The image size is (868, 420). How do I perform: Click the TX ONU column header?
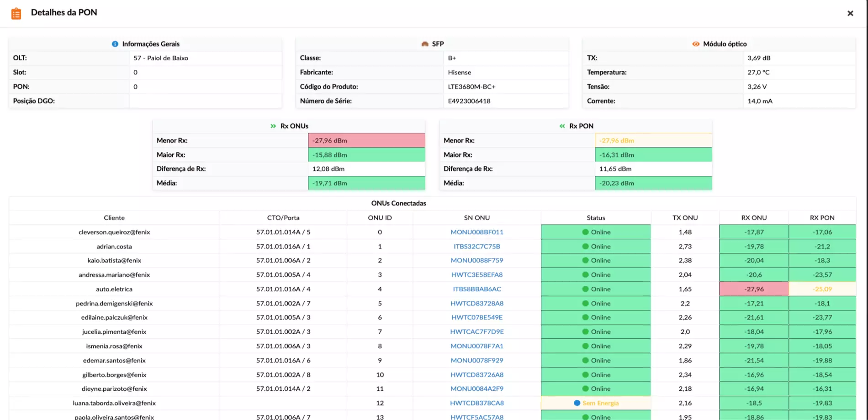point(685,218)
